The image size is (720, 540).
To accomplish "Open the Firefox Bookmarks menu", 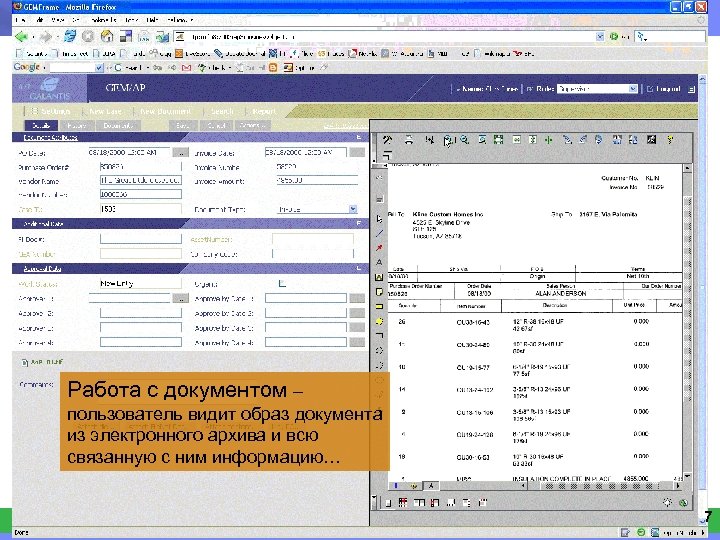I will tap(103, 20).
